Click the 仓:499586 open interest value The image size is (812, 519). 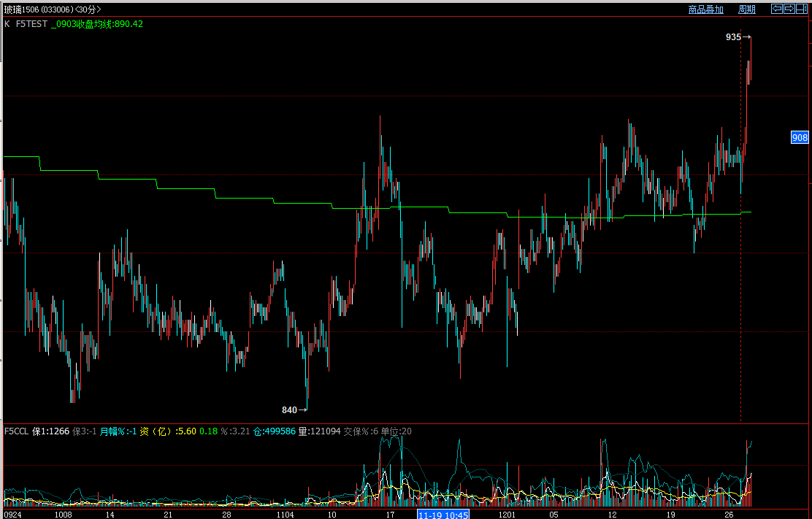coord(274,431)
